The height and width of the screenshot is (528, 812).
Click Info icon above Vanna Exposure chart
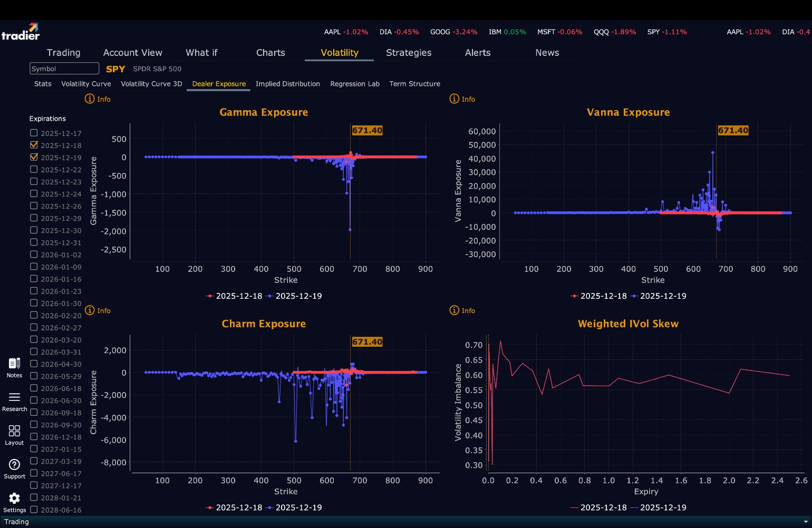(454, 99)
